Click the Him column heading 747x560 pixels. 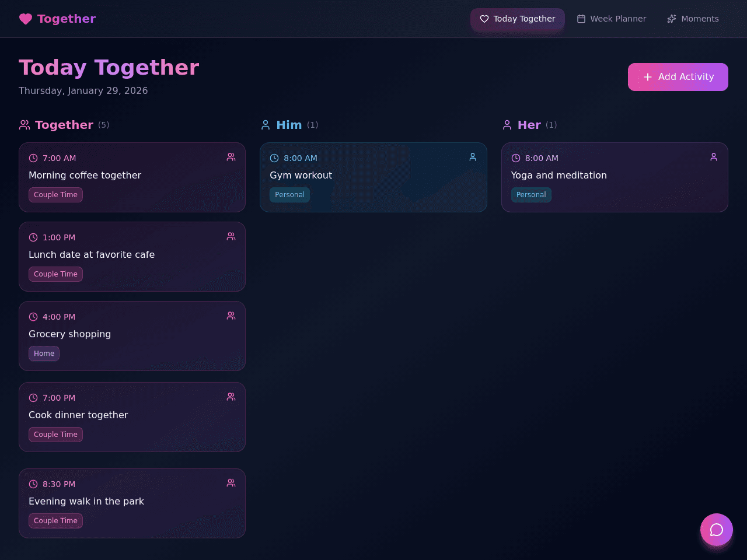pos(289,125)
